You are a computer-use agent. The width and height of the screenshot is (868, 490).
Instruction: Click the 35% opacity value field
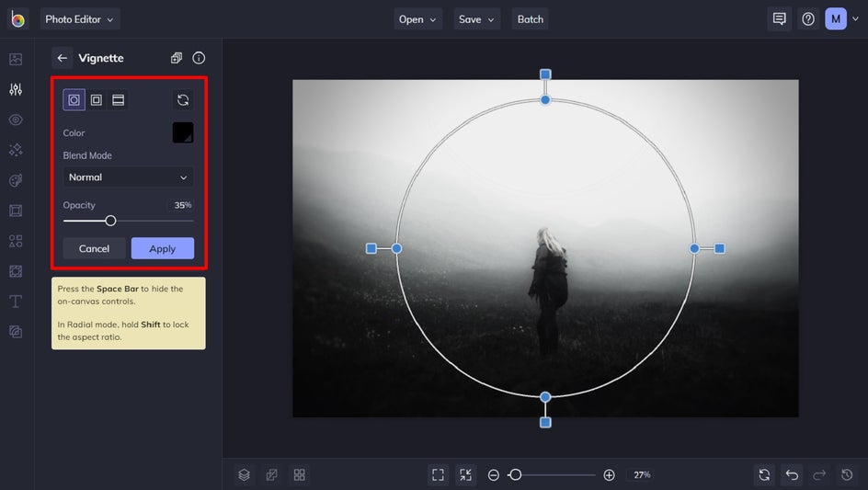point(180,205)
